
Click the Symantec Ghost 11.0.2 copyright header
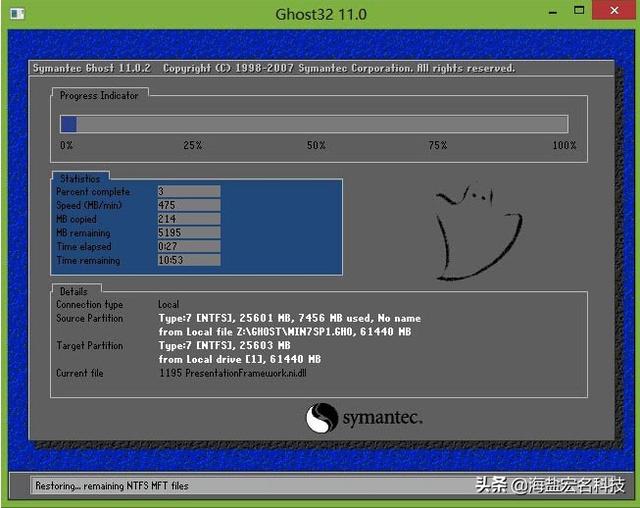274,68
